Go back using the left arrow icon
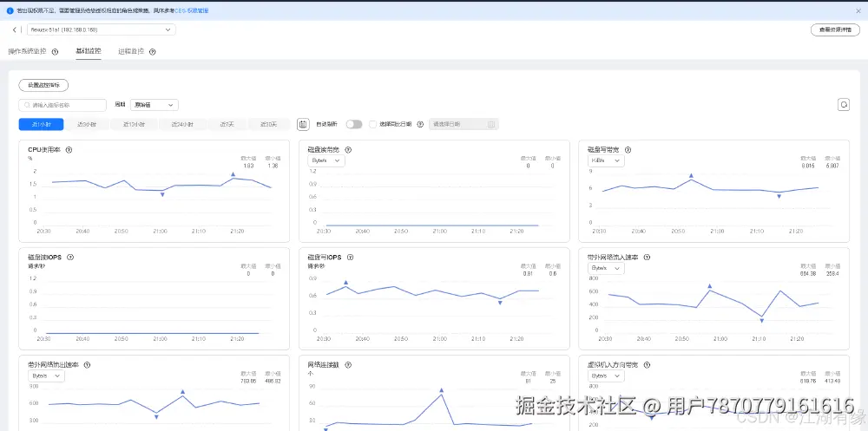 (15, 29)
